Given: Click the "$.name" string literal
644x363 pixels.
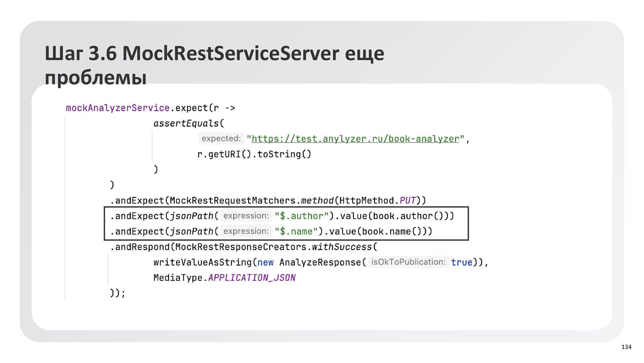Looking at the screenshot, I should tap(296, 231).
